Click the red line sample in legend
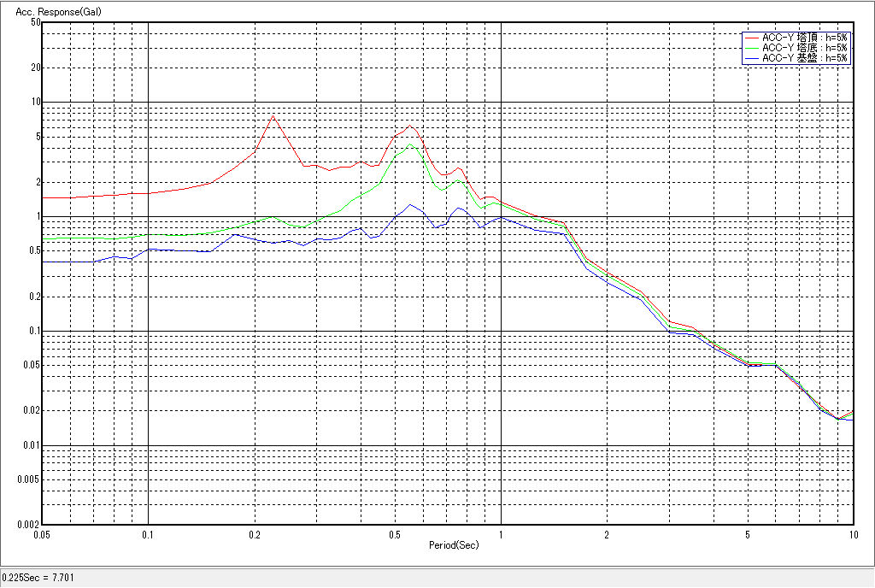 (752, 38)
